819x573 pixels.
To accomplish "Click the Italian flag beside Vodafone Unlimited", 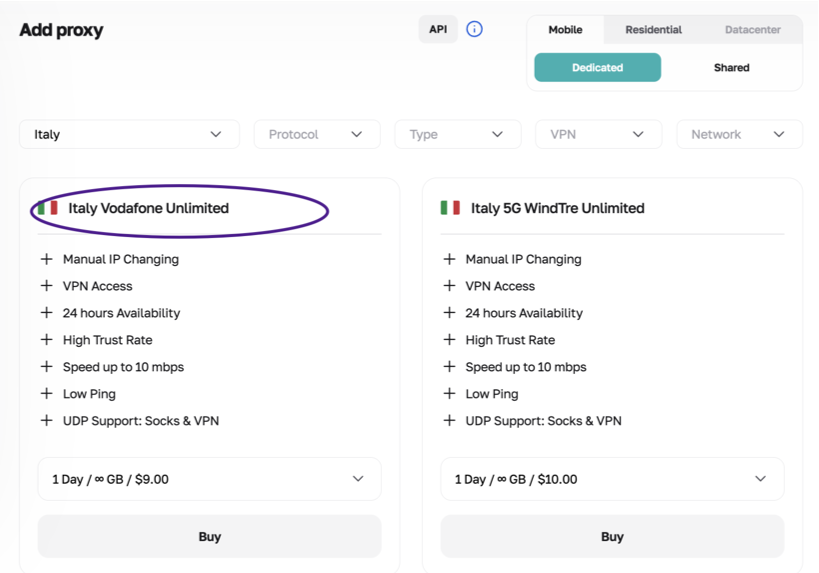I will click(x=47, y=208).
